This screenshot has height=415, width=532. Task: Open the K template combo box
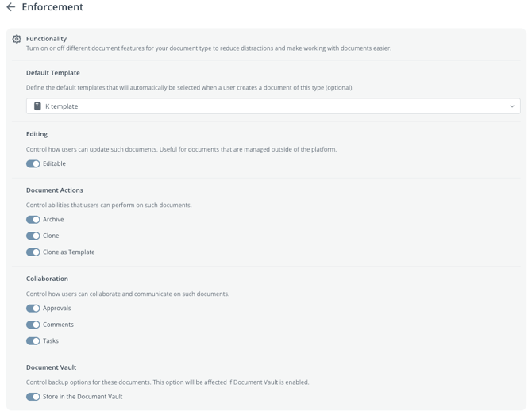pos(273,106)
